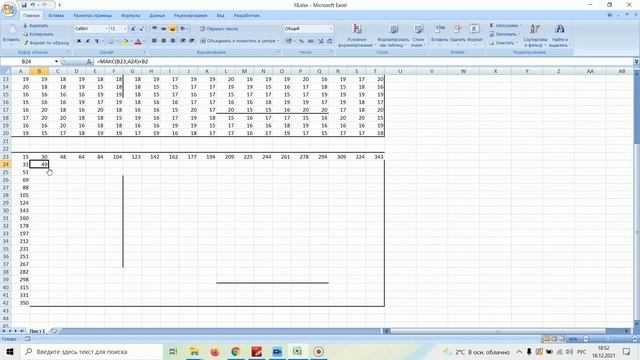640x360 pixels.
Task: Switch to the Вставка ribbon tab
Action: (56, 16)
